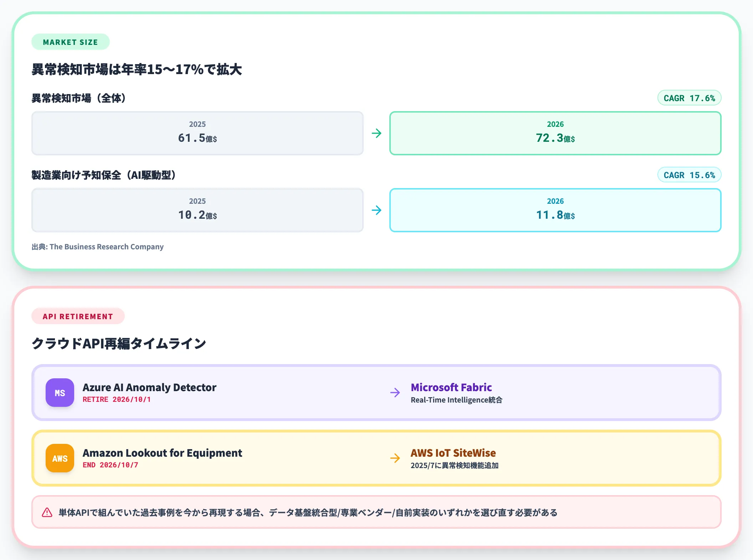
Task: Click the API RETIREMENT badge
Action: point(78,316)
